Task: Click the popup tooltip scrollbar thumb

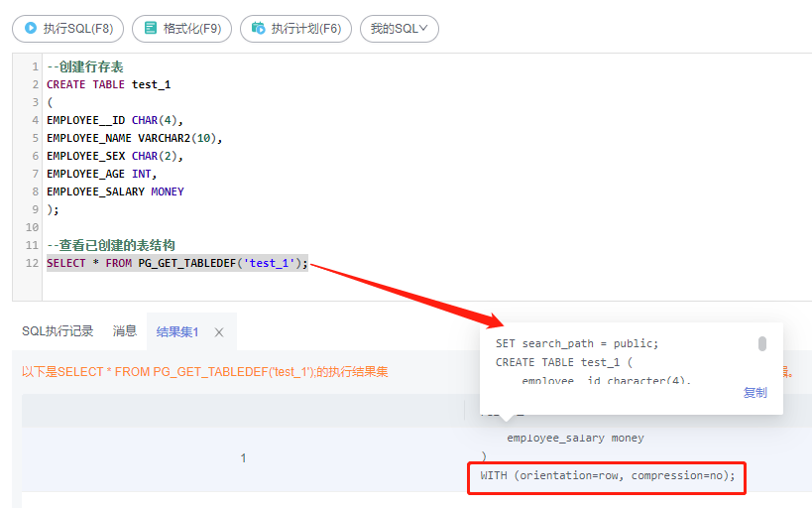Action: [x=762, y=343]
